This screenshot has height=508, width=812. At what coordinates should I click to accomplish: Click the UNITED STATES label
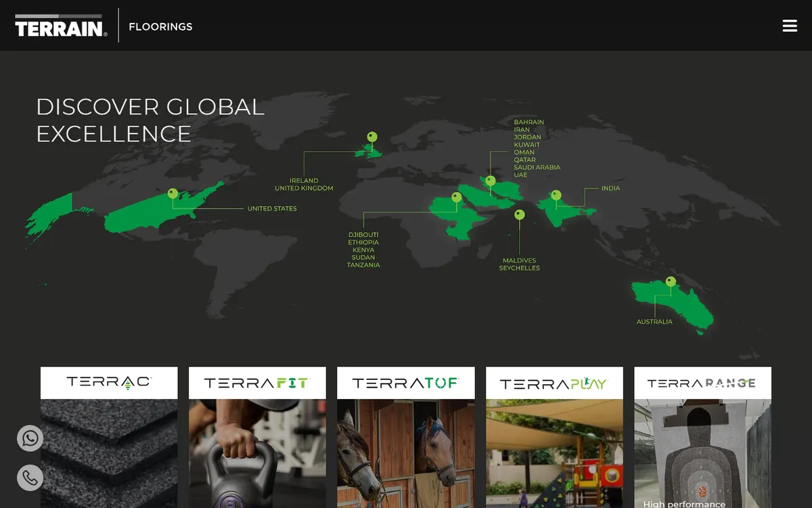272,209
